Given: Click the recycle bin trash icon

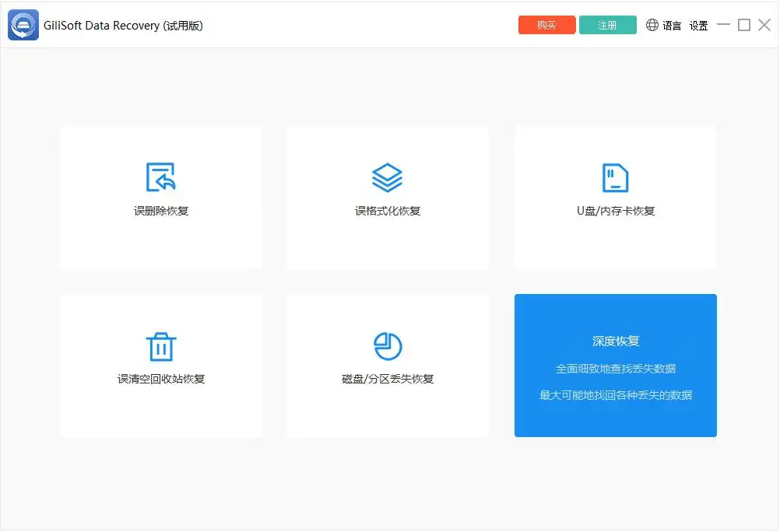Looking at the screenshot, I should coord(161,346).
